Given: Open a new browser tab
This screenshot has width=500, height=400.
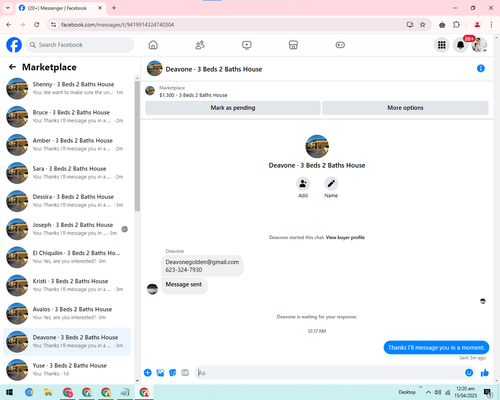Looking at the screenshot, I should [x=114, y=8].
